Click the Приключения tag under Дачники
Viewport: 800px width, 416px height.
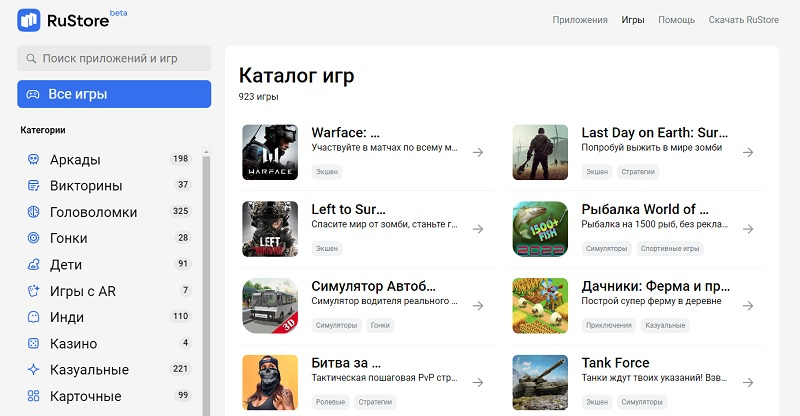click(609, 325)
